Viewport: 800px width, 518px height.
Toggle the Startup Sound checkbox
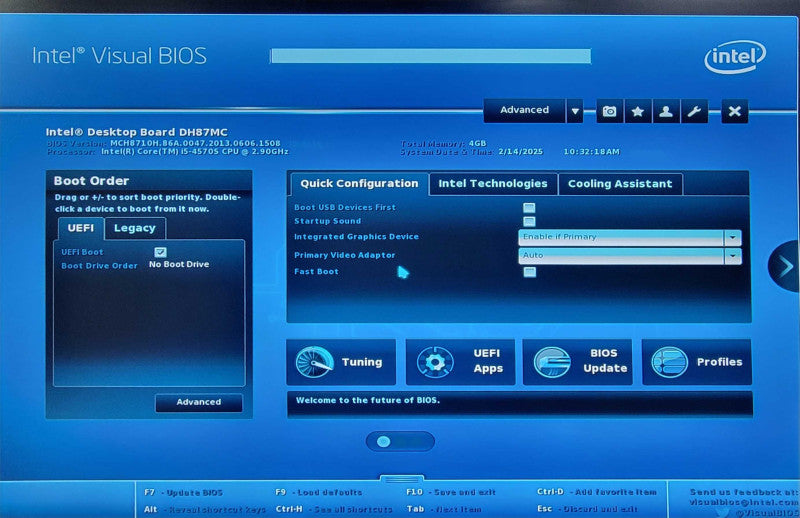(x=529, y=221)
